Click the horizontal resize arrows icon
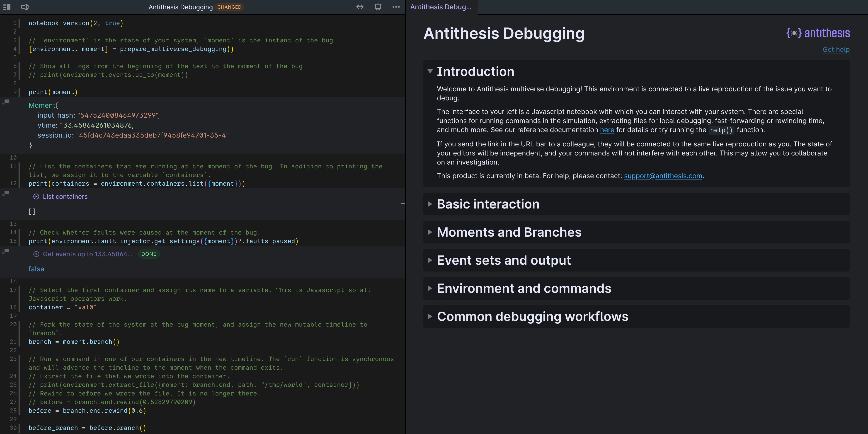 coord(359,7)
